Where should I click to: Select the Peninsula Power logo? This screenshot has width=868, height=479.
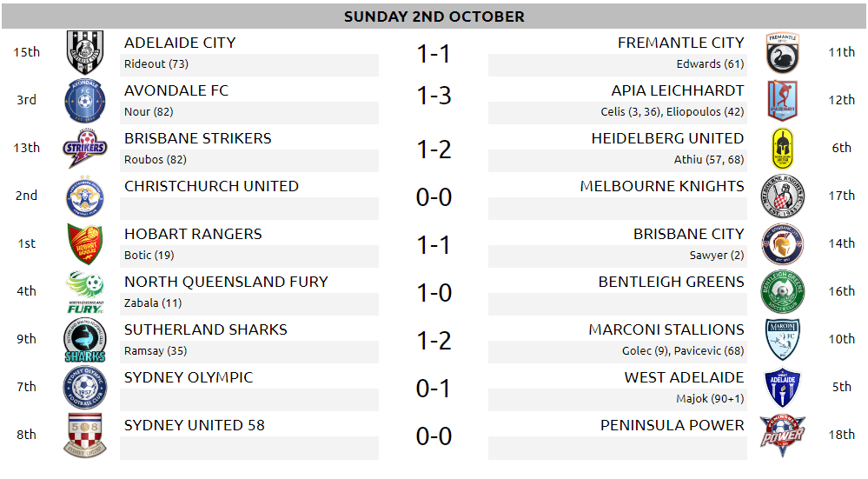point(782,436)
